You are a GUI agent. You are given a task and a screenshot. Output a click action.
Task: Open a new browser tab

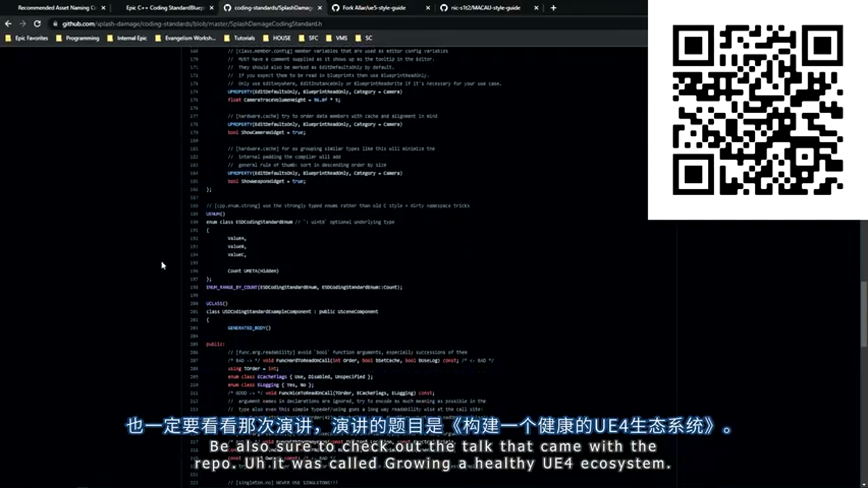point(553,8)
